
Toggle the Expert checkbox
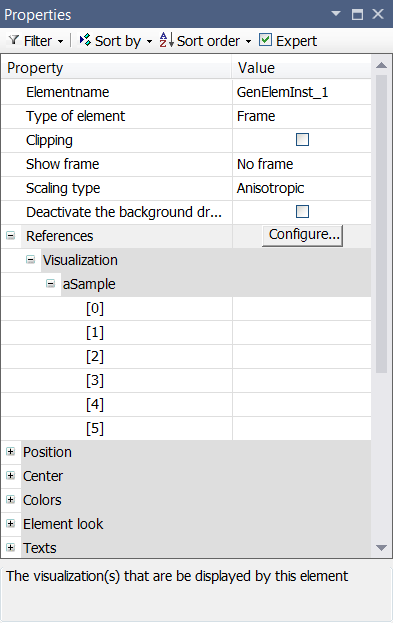tap(265, 40)
